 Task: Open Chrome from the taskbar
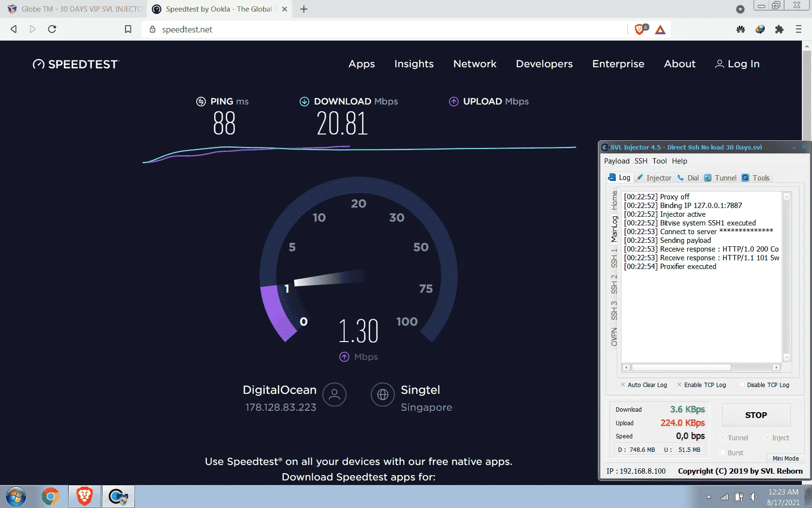tap(51, 496)
